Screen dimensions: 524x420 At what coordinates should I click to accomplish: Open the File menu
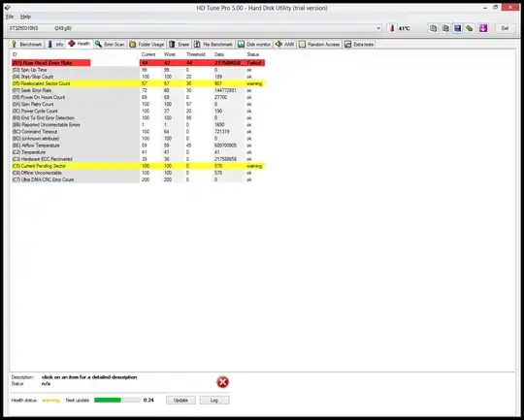(x=10, y=16)
